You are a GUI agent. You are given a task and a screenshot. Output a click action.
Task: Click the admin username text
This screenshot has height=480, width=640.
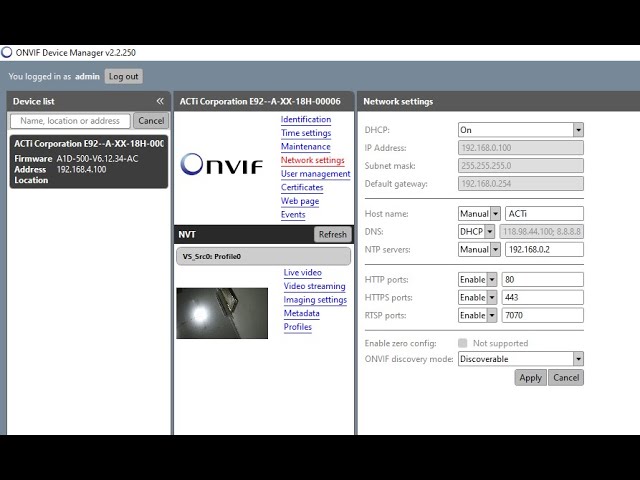coord(87,76)
